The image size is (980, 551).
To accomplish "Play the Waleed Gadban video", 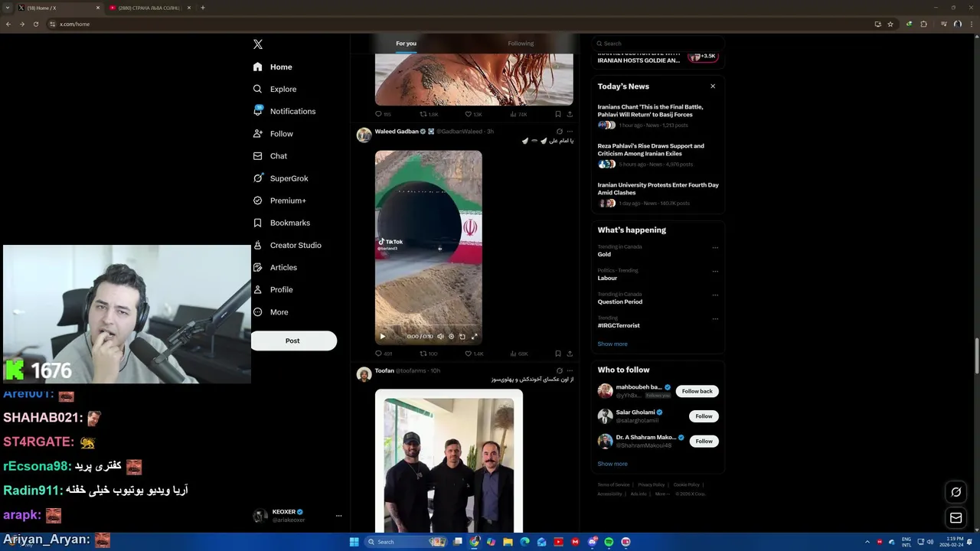I will coord(383,336).
